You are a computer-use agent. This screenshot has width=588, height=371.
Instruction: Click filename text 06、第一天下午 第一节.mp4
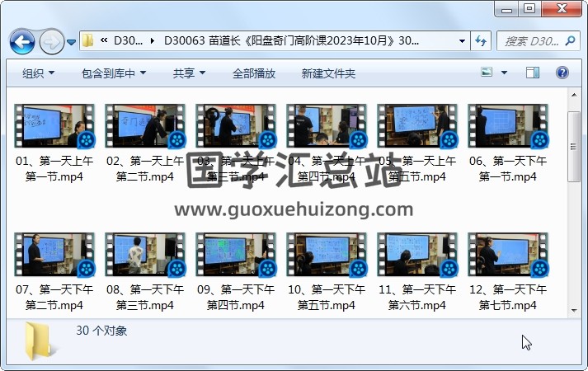(x=508, y=169)
